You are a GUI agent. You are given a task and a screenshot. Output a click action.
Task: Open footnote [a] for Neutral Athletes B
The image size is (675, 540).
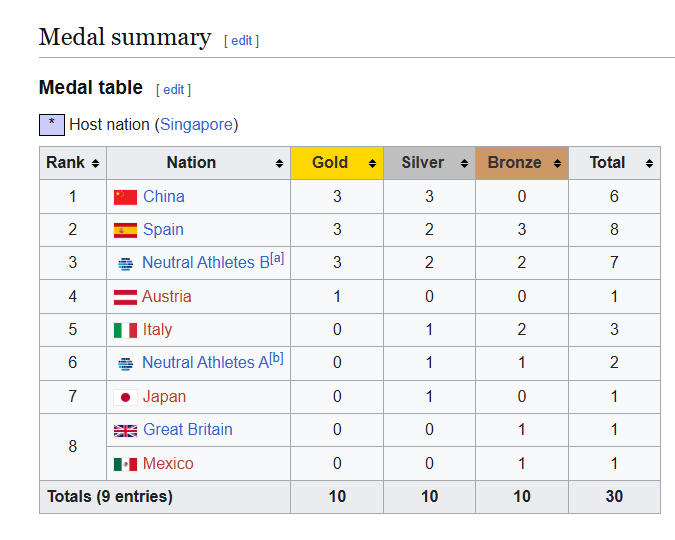click(277, 258)
